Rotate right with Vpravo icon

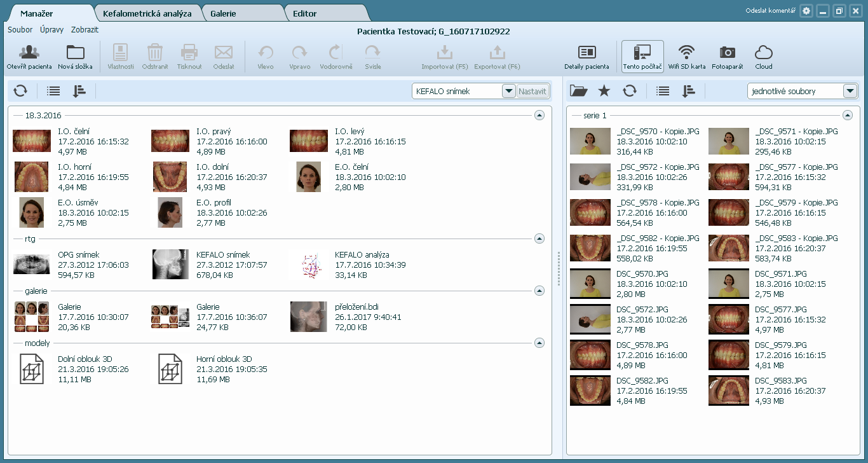click(x=300, y=57)
